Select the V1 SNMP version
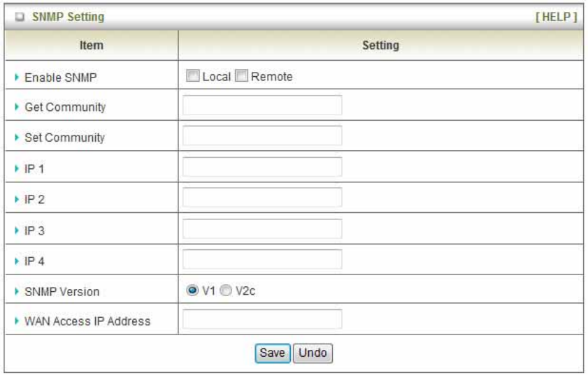 (191, 290)
